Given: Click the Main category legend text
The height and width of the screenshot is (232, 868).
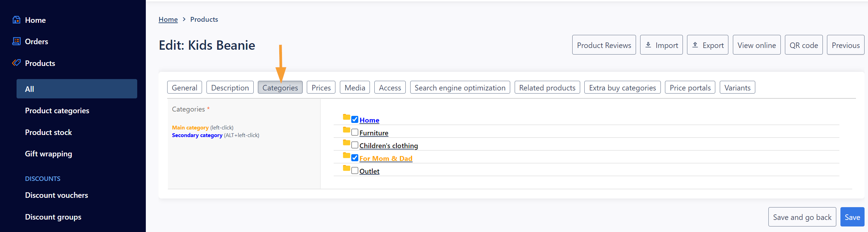Looking at the screenshot, I should pyautogui.click(x=190, y=127).
